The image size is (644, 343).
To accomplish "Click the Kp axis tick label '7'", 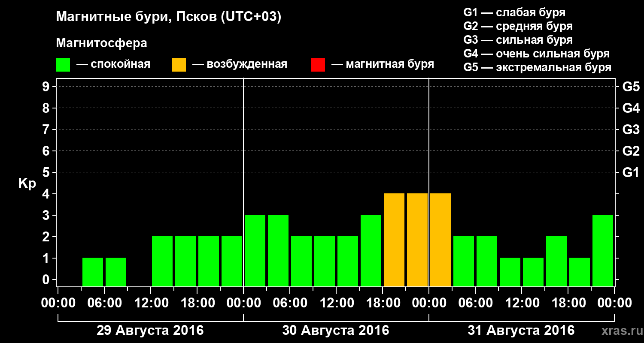I will (47, 129).
